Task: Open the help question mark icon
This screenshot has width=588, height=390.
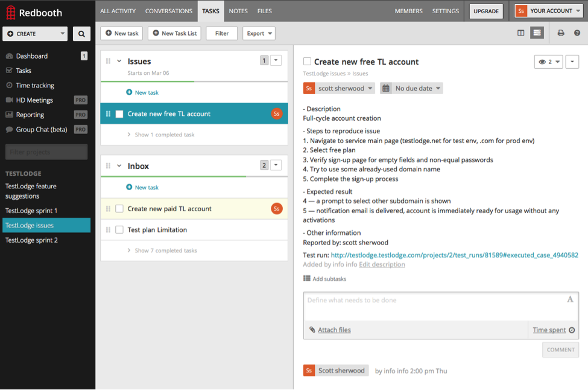Action: (x=577, y=33)
